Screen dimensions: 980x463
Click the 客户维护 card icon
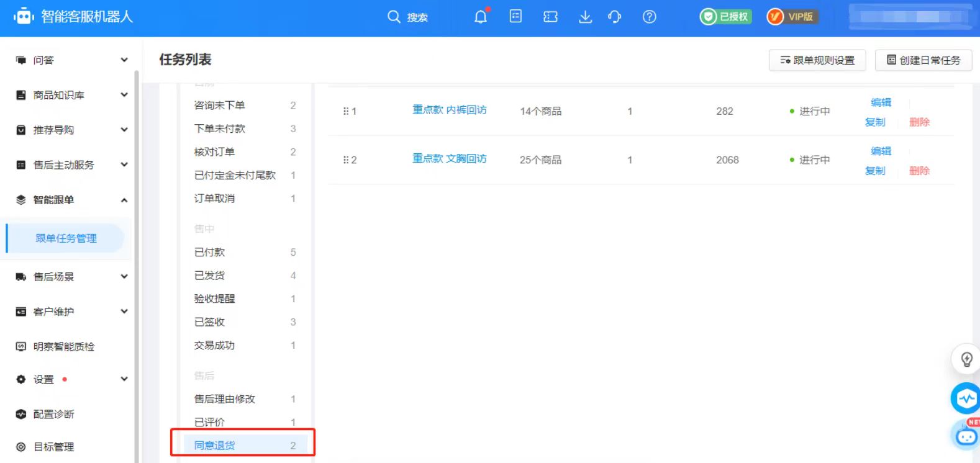[x=21, y=312]
